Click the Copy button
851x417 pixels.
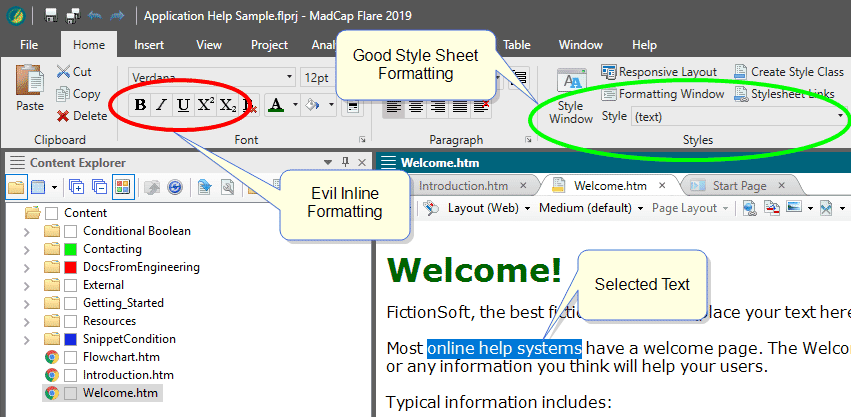coord(79,94)
